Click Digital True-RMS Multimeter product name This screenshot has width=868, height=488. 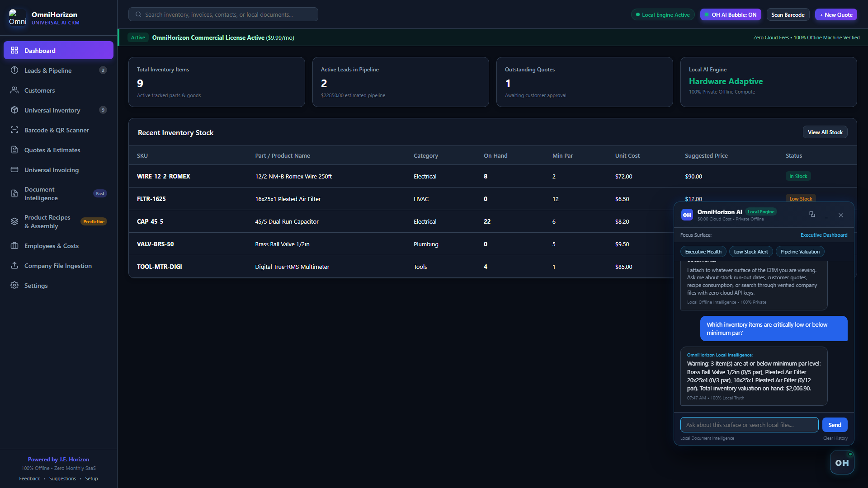coord(292,267)
